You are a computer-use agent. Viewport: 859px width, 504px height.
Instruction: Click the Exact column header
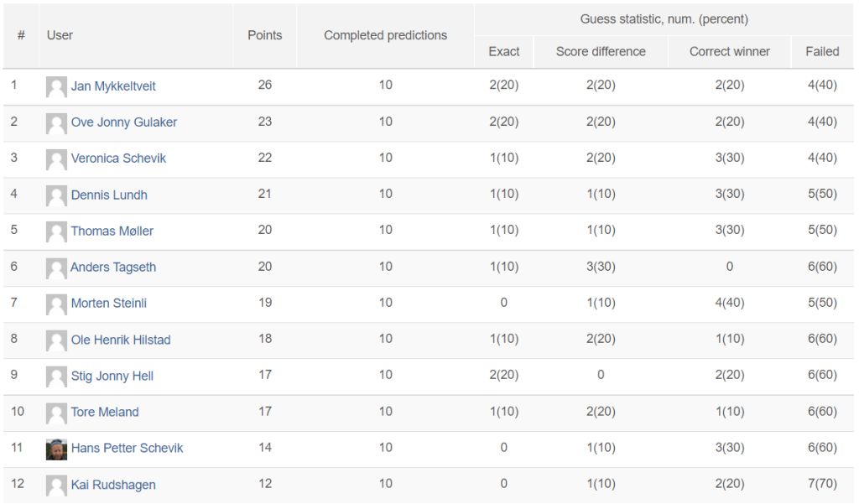tap(504, 52)
